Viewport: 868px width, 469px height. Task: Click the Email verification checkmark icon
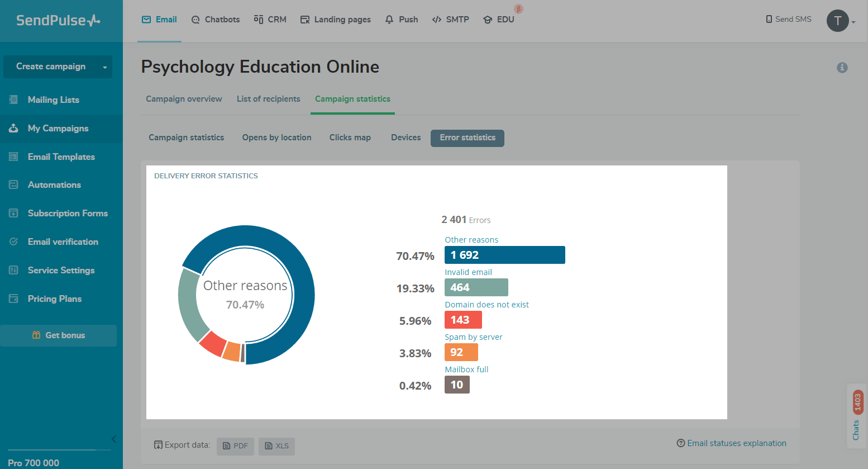pyautogui.click(x=13, y=241)
